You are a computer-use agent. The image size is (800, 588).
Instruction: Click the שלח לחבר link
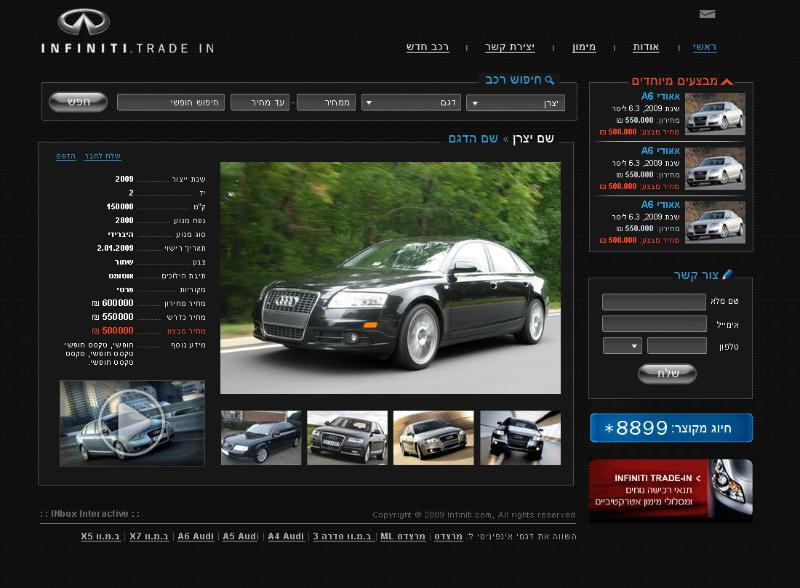coord(103,156)
